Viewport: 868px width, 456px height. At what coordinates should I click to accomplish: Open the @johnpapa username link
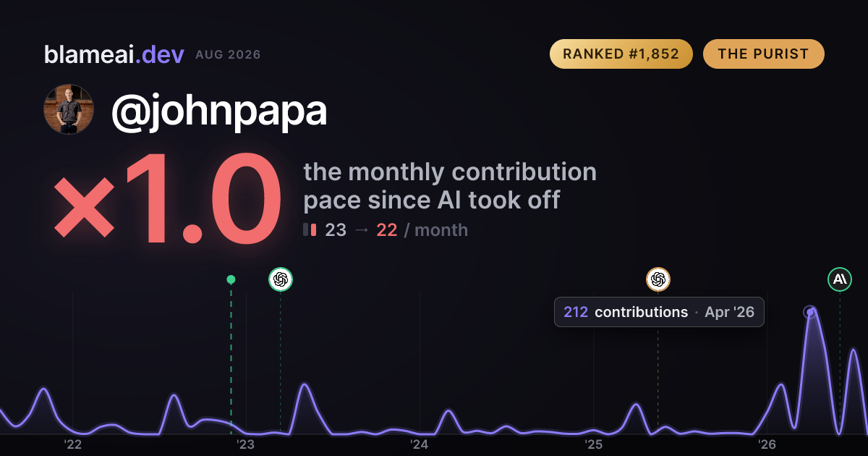[x=219, y=111]
